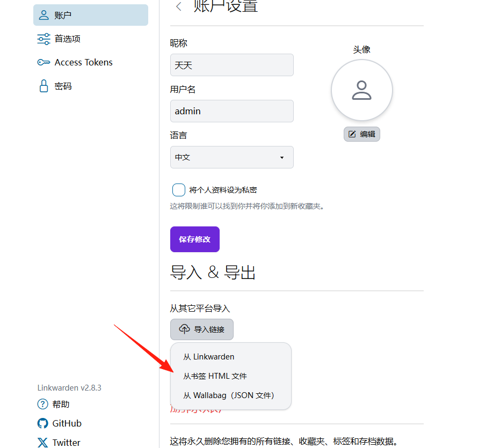Click the 保存修改 save button

pyautogui.click(x=195, y=239)
